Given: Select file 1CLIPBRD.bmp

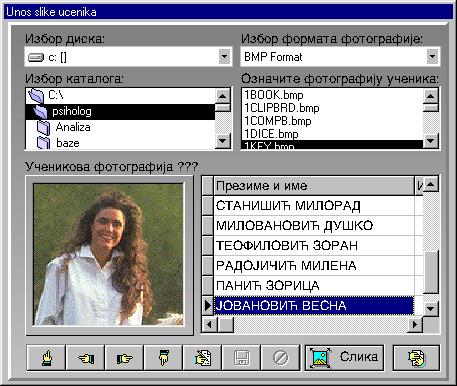Looking at the screenshot, I should coord(332,108).
